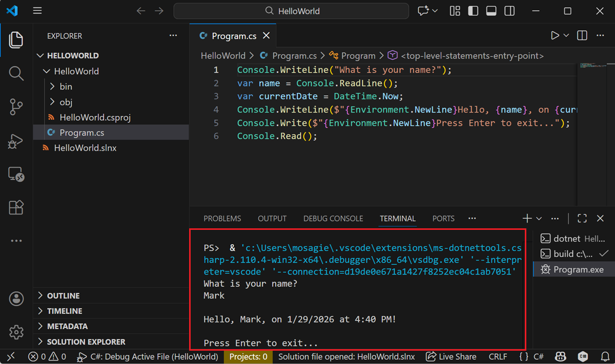Open the Search view in the Activity Bar

[16, 73]
